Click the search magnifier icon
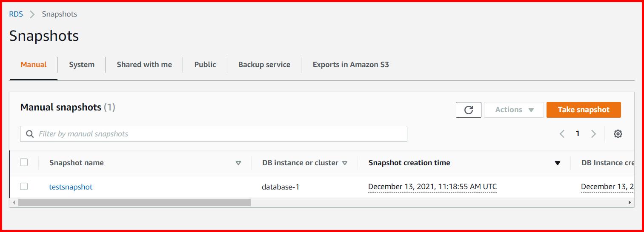644x232 pixels. (x=30, y=134)
